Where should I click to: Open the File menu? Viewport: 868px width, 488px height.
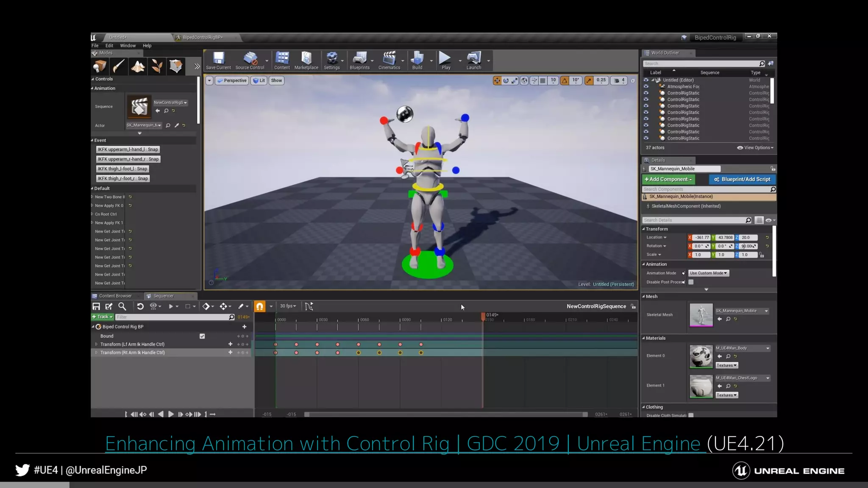[x=95, y=46]
